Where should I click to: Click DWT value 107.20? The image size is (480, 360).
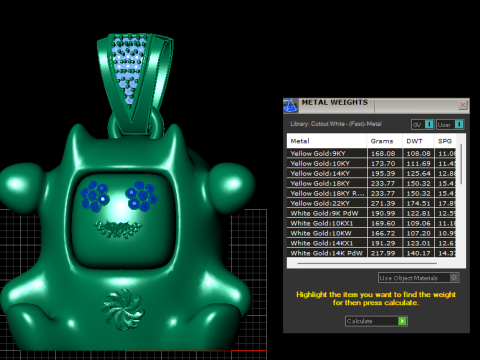pos(418,233)
